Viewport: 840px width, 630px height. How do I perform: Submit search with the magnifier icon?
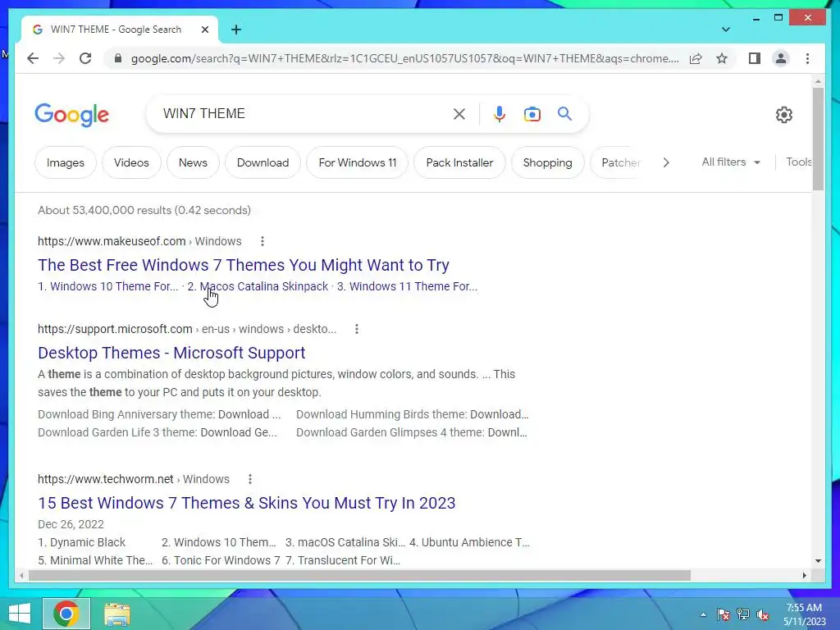point(564,113)
